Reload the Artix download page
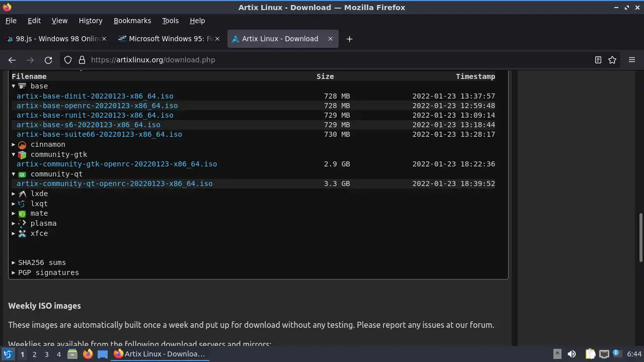 coord(48,60)
